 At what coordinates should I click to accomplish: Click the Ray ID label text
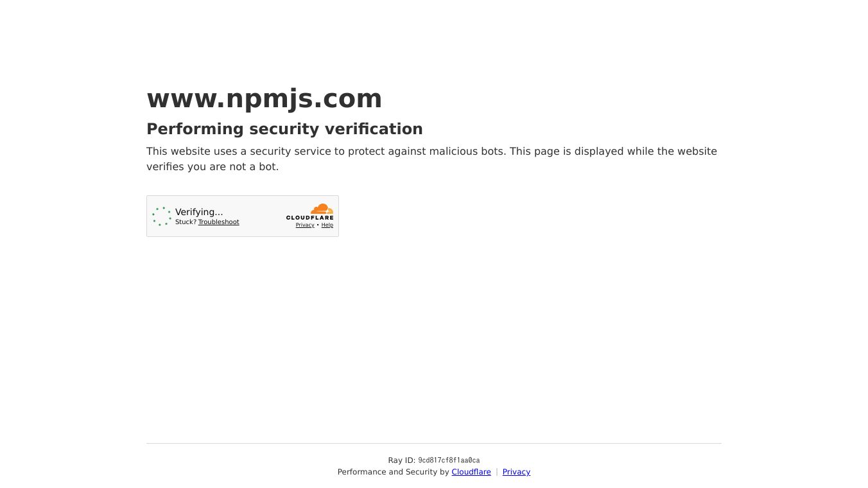coord(401,460)
